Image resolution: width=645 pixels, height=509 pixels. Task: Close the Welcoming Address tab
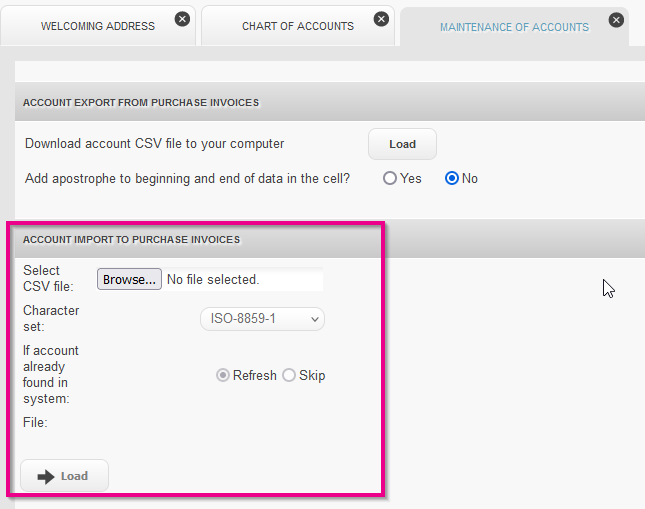(182, 19)
